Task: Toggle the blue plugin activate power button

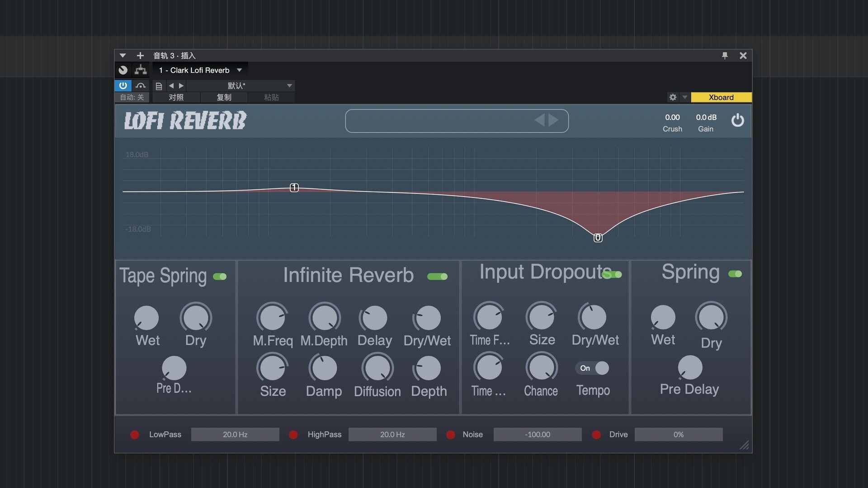Action: pyautogui.click(x=123, y=85)
